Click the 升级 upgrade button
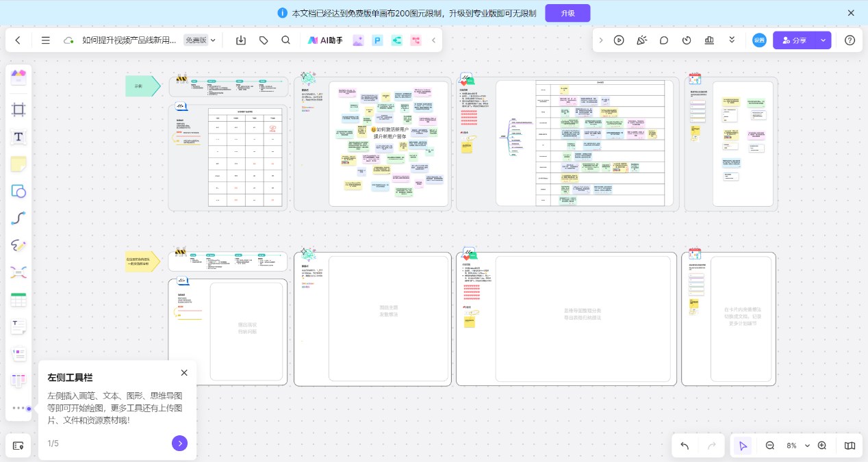Image resolution: width=868 pixels, height=462 pixels. click(567, 13)
